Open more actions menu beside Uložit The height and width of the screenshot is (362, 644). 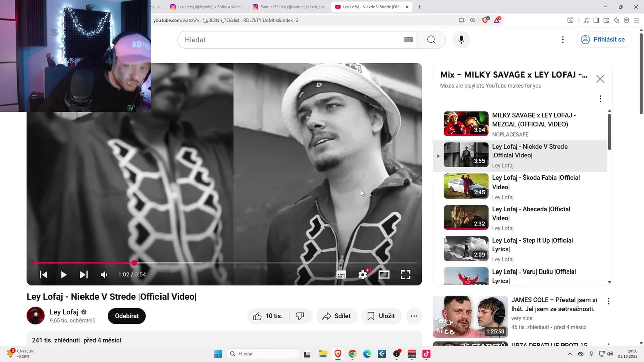click(x=414, y=316)
